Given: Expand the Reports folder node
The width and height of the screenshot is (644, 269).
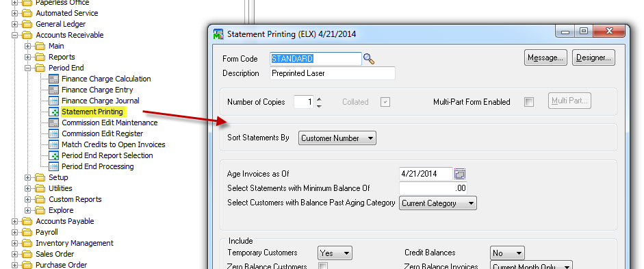Looking at the screenshot, I should [x=27, y=57].
